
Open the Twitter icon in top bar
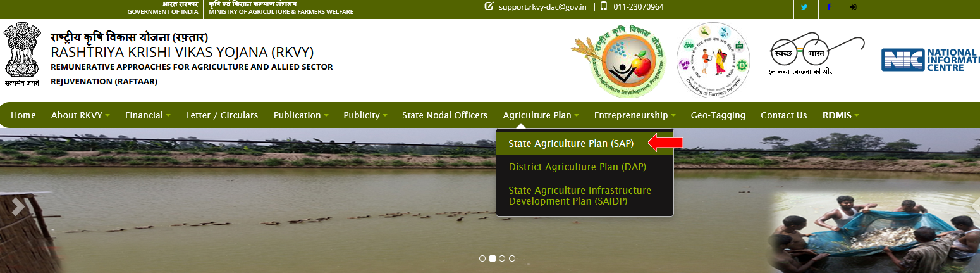[x=804, y=8]
